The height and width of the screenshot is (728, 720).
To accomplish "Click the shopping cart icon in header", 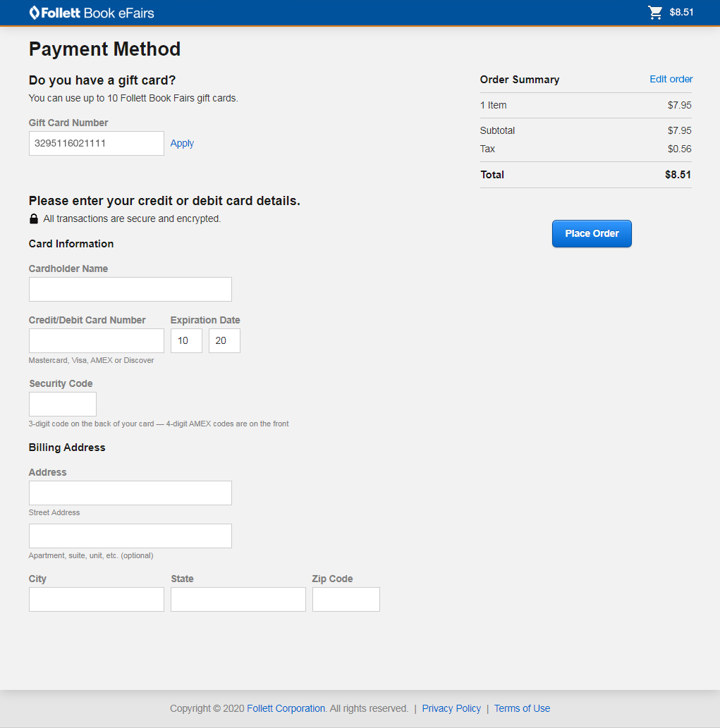I will [x=655, y=12].
